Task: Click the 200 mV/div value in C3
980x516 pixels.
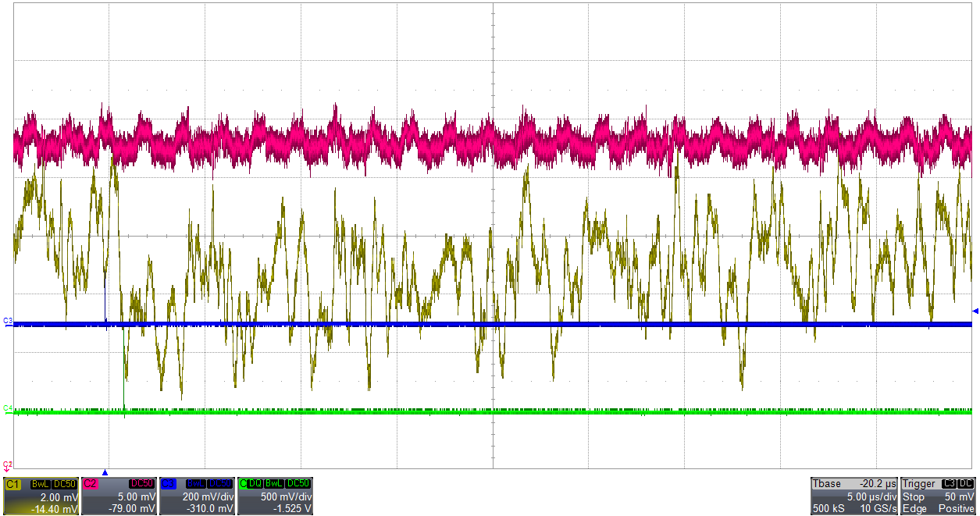Action: [x=208, y=497]
